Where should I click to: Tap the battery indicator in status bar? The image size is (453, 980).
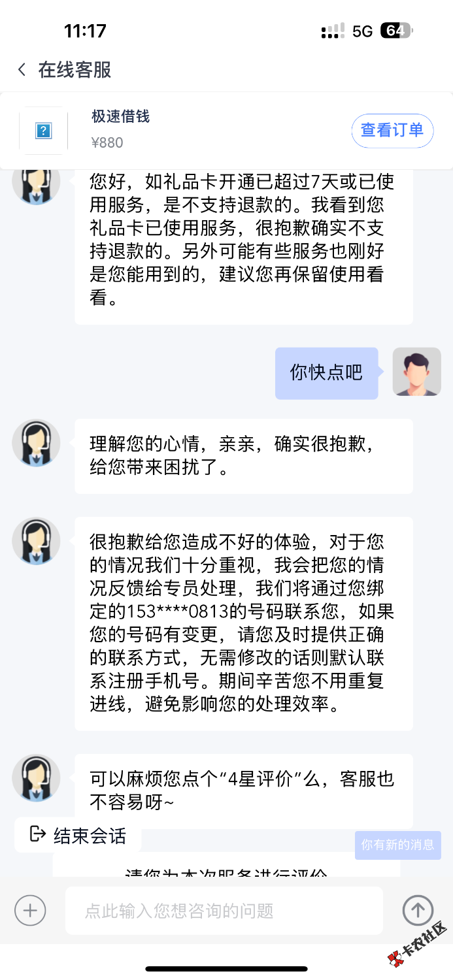coord(396,31)
